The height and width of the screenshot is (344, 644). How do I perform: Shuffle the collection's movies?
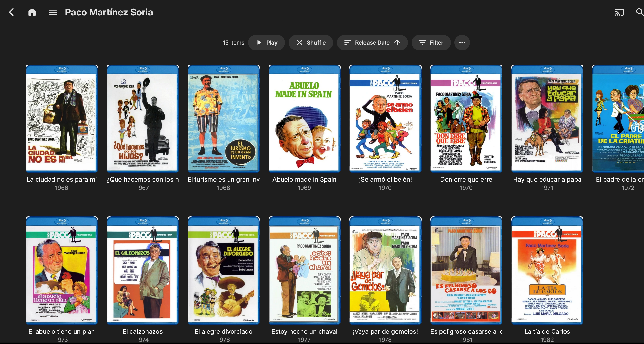click(311, 42)
